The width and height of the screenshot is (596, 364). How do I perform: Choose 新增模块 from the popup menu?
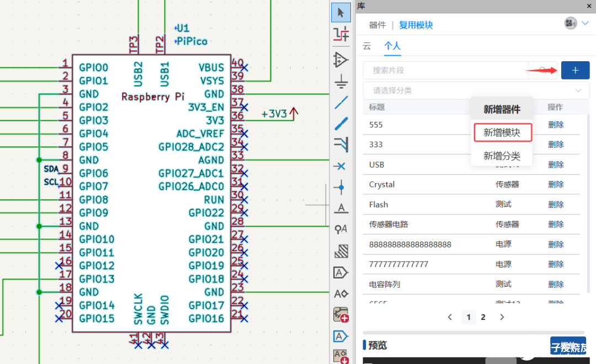tap(502, 132)
